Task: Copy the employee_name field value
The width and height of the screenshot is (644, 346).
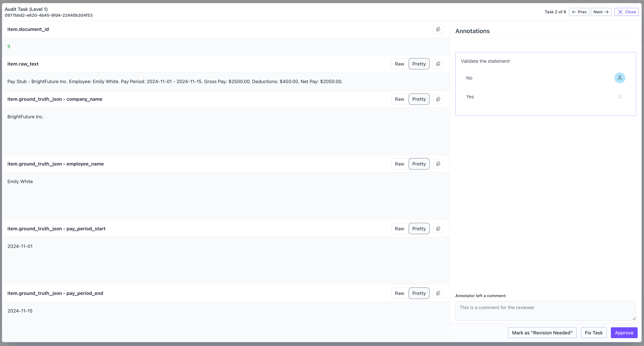Action: (438, 164)
